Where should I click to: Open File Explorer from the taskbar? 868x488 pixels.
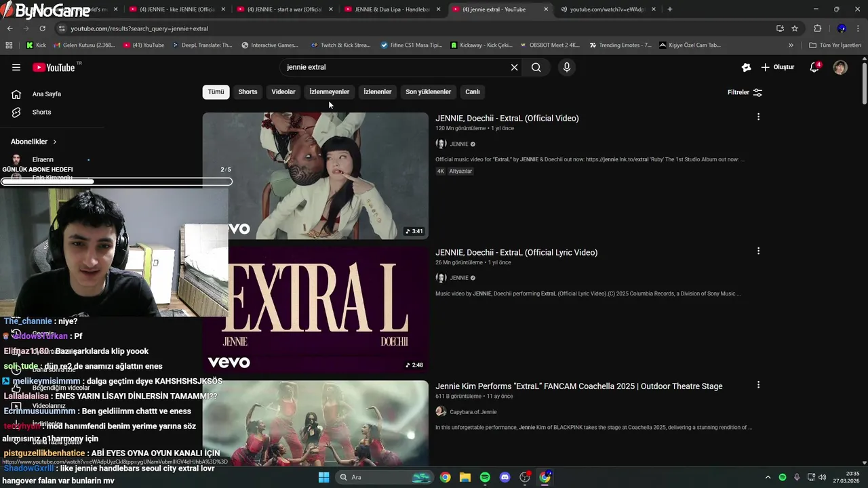[x=465, y=477]
